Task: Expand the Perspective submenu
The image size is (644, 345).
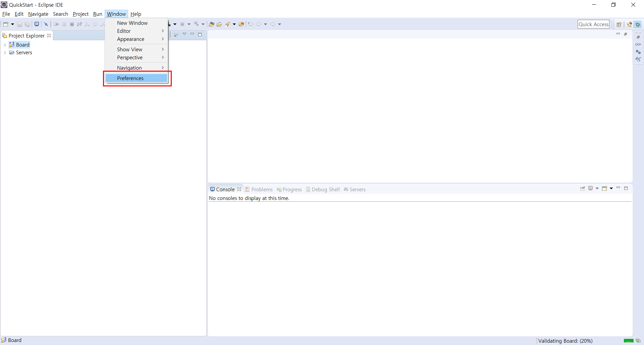Action: tap(136, 58)
